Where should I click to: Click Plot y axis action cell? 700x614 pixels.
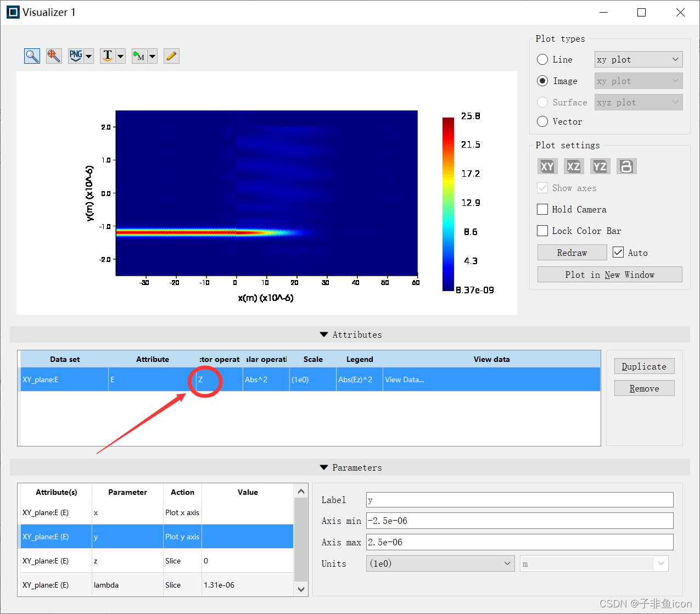click(x=182, y=537)
